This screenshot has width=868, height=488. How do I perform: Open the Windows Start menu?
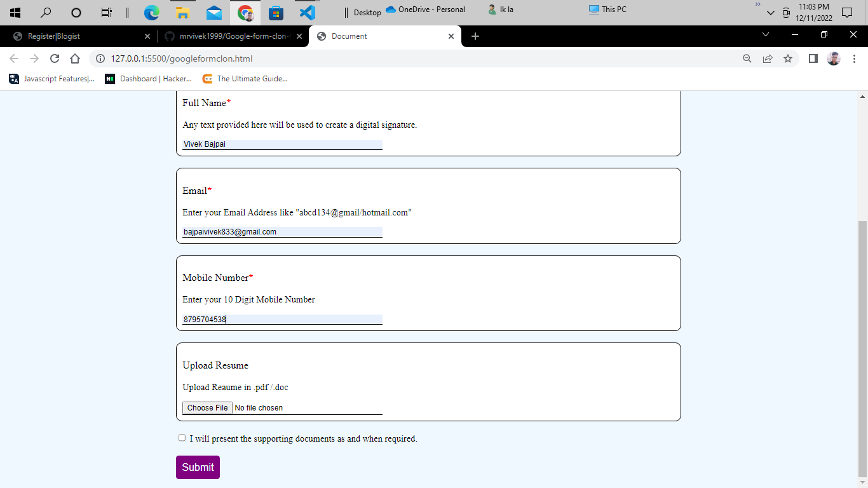pyautogui.click(x=15, y=12)
